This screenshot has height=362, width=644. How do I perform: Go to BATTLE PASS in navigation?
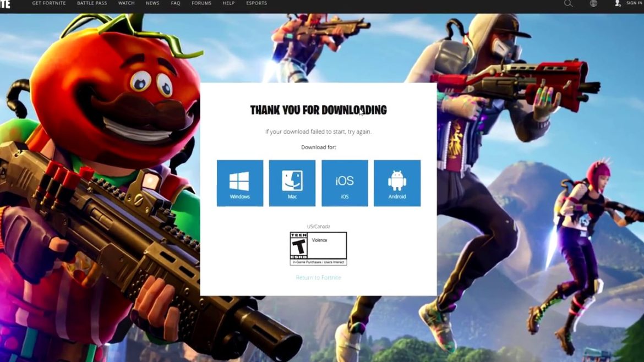pos(92,3)
